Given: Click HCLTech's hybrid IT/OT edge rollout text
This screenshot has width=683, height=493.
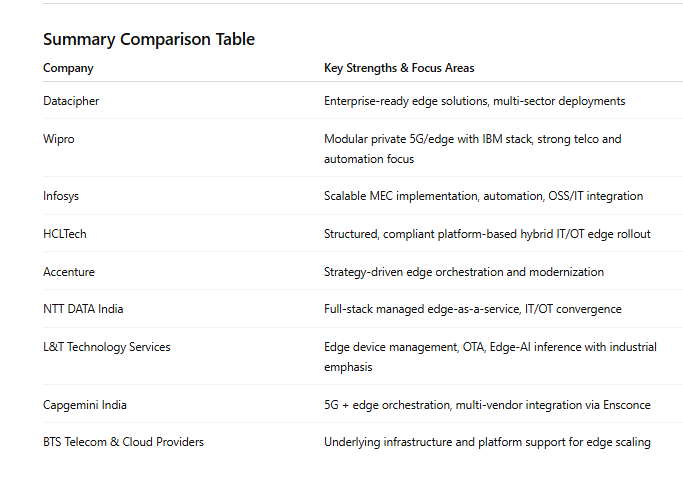Looking at the screenshot, I should (x=487, y=234).
